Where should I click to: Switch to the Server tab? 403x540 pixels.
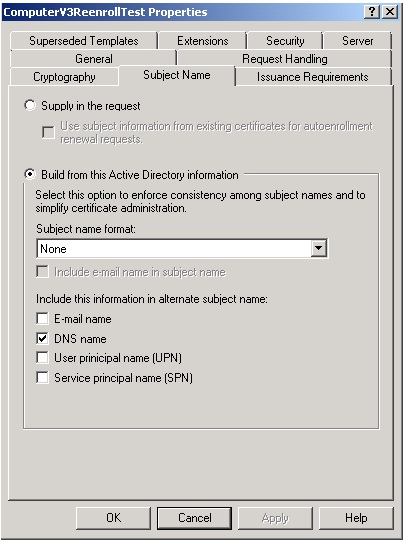click(x=358, y=41)
